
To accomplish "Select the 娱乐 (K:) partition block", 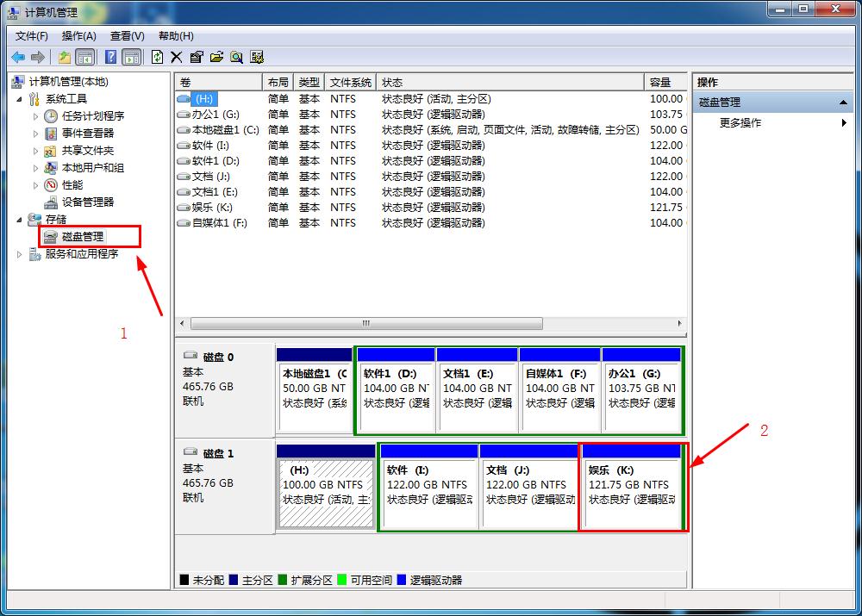I will (x=631, y=487).
